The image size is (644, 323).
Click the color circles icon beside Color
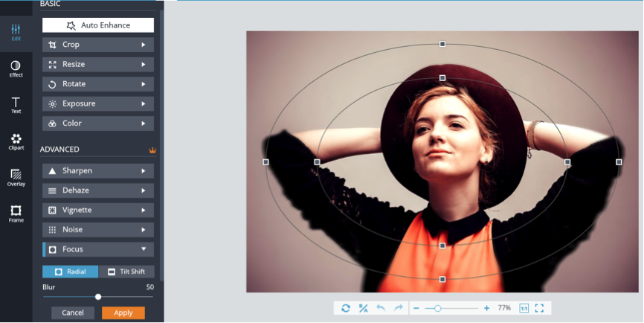pyautogui.click(x=52, y=124)
